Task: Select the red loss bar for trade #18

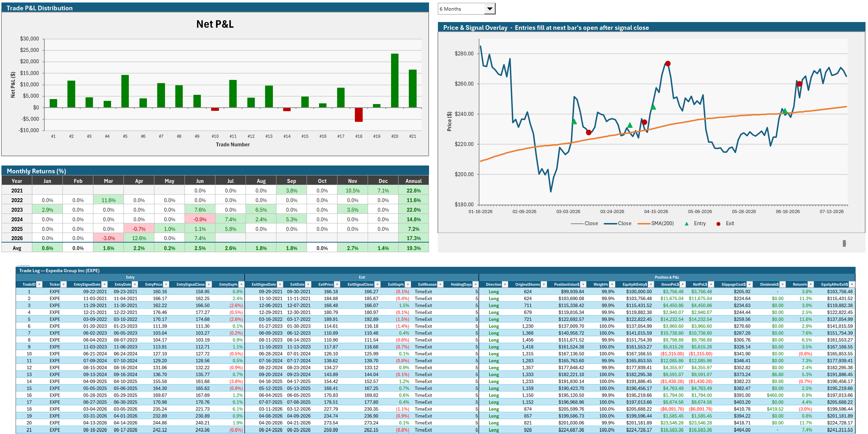Action: point(359,115)
